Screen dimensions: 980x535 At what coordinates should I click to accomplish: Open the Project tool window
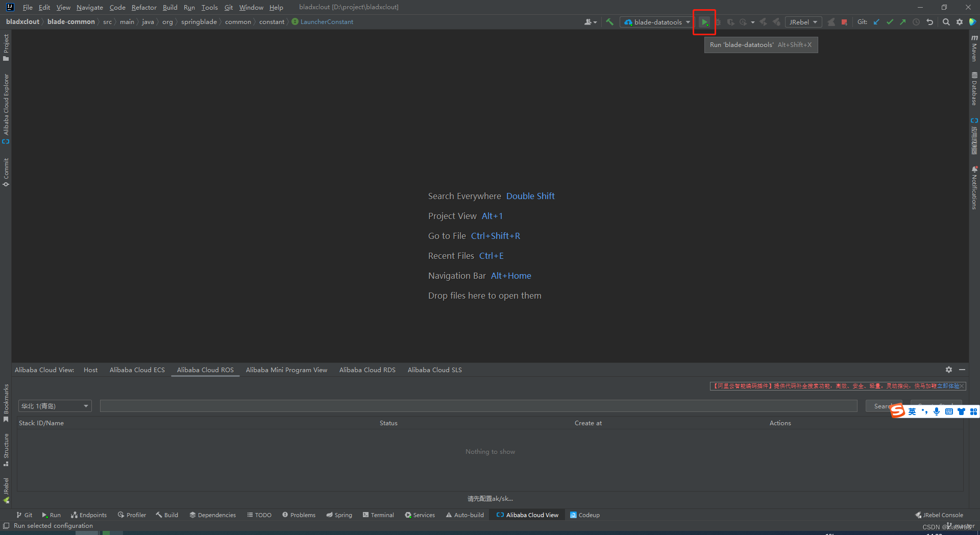[6, 47]
